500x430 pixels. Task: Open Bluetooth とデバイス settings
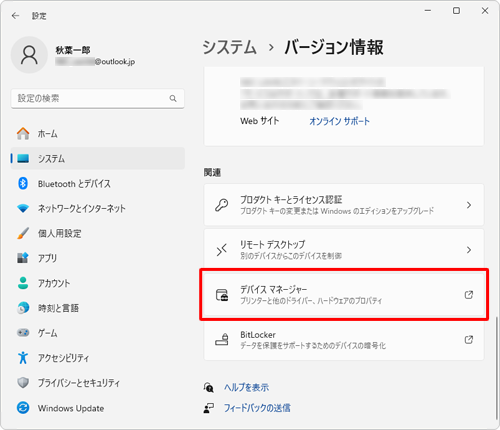pyautogui.click(x=98, y=184)
